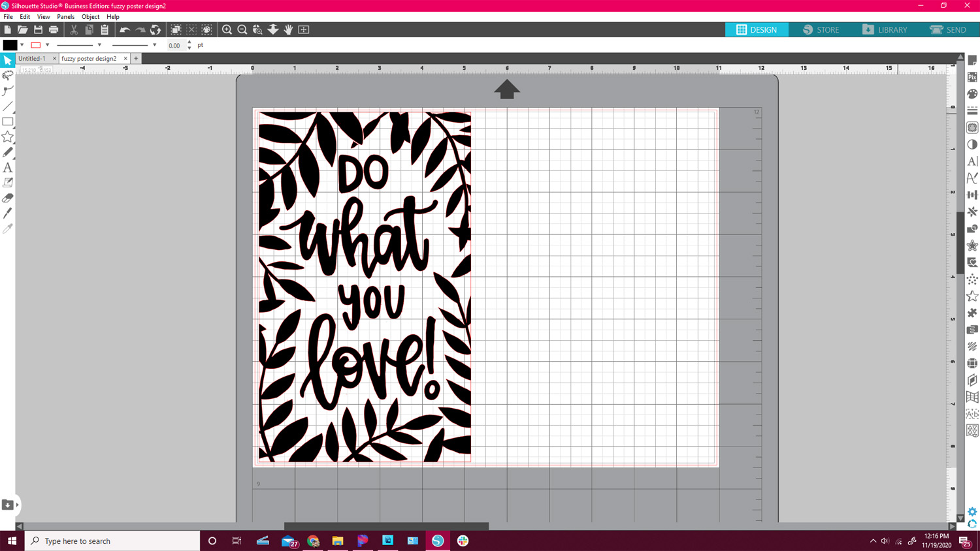Click the black fill color swatch

coord(10,45)
